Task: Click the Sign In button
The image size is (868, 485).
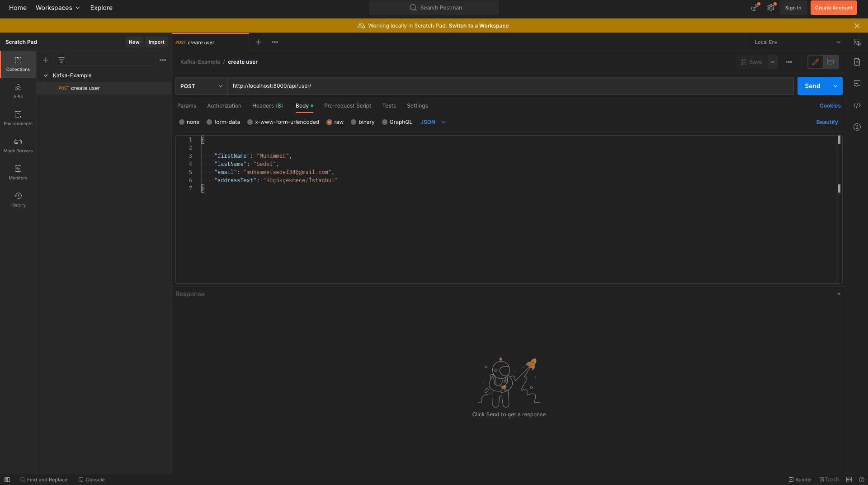Action: coord(793,8)
